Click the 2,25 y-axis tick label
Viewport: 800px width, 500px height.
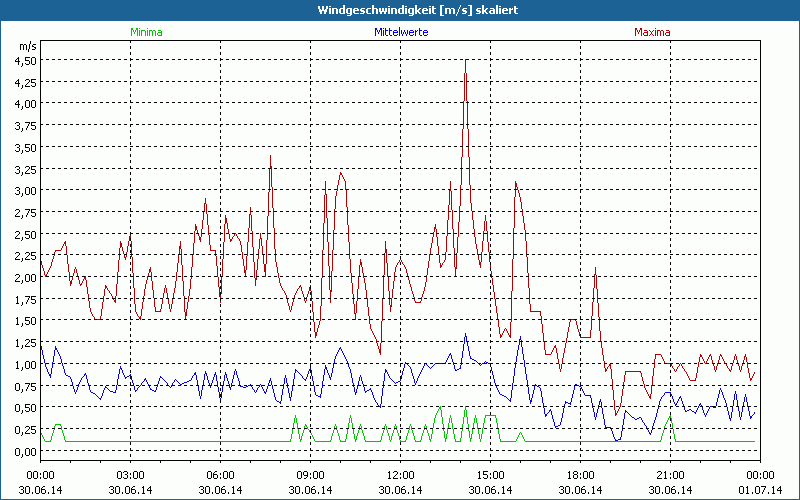tap(25, 256)
